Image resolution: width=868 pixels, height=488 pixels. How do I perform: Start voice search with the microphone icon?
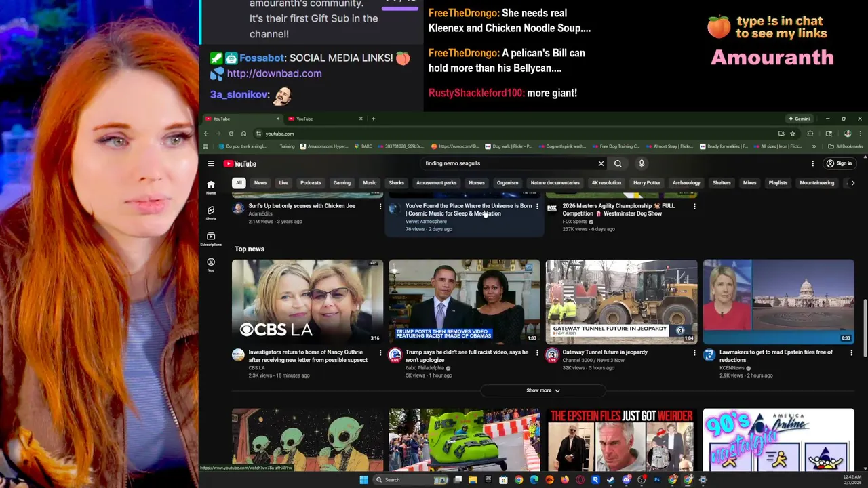click(641, 163)
